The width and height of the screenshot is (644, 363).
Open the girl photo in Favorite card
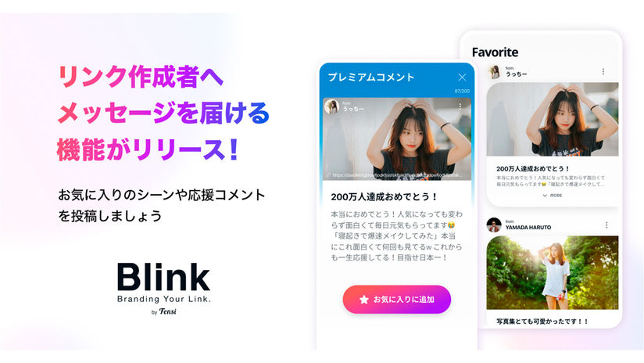tap(553, 119)
